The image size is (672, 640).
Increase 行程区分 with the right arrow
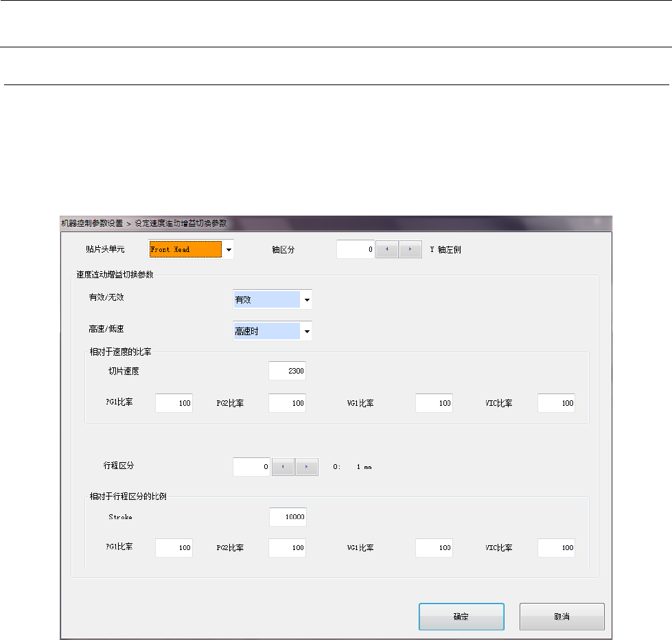(307, 467)
